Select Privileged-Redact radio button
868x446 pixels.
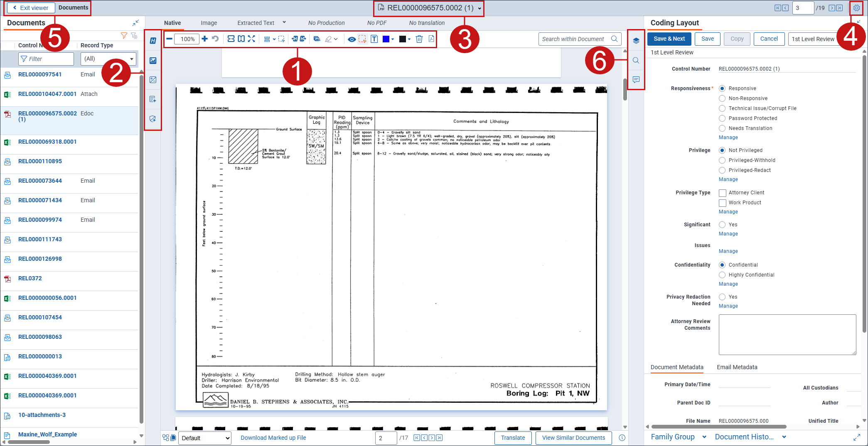[722, 170]
